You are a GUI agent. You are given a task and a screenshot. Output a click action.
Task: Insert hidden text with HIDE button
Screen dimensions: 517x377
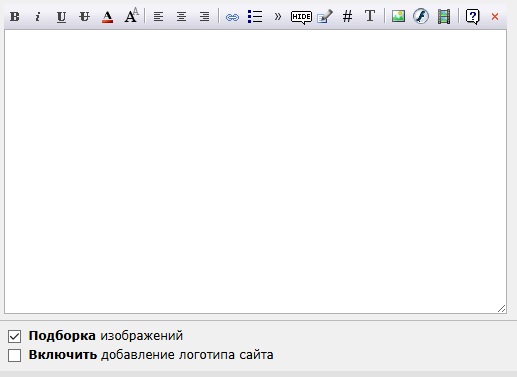[x=301, y=17]
